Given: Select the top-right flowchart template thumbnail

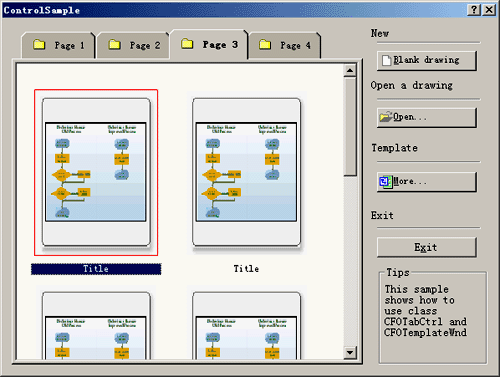Looking at the screenshot, I should click(x=246, y=172).
